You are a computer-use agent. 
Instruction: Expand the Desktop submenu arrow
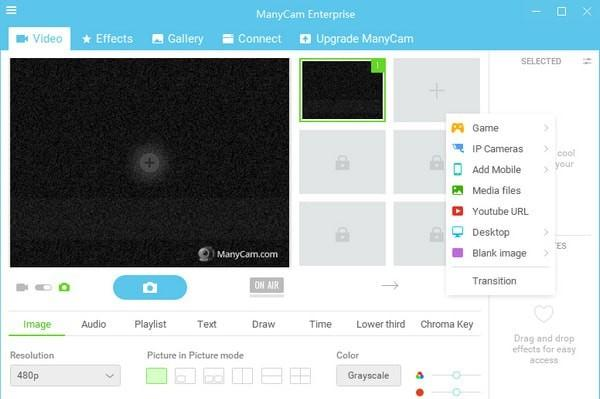(x=546, y=232)
